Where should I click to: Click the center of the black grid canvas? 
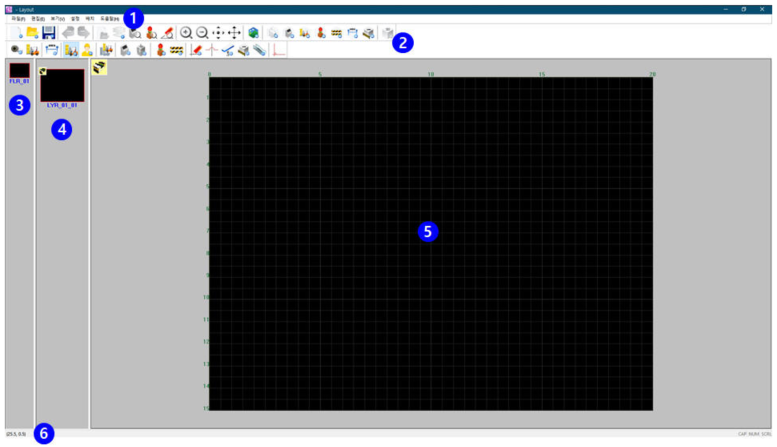[430, 243]
